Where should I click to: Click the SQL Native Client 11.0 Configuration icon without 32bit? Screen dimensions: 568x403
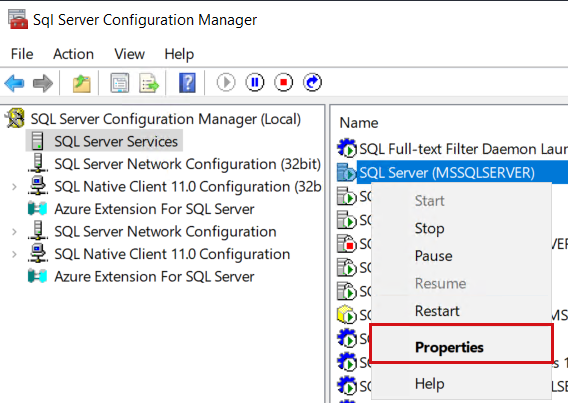38,253
